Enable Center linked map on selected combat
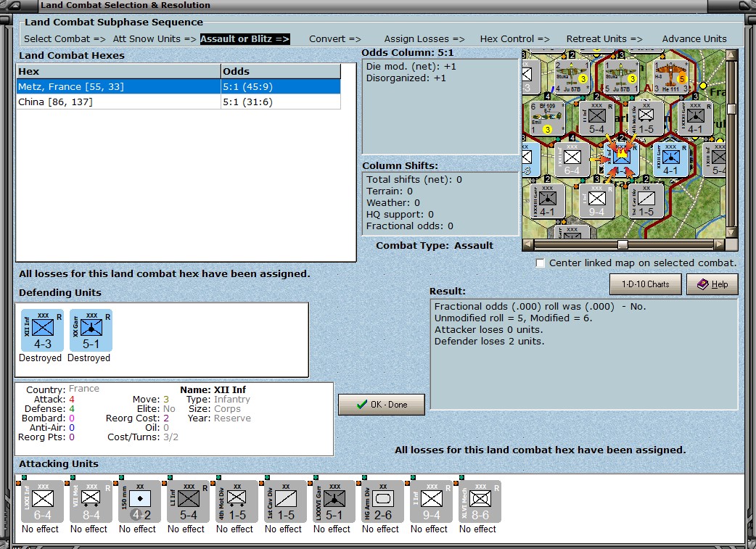Viewport: 756px width, 549px height. [x=541, y=263]
